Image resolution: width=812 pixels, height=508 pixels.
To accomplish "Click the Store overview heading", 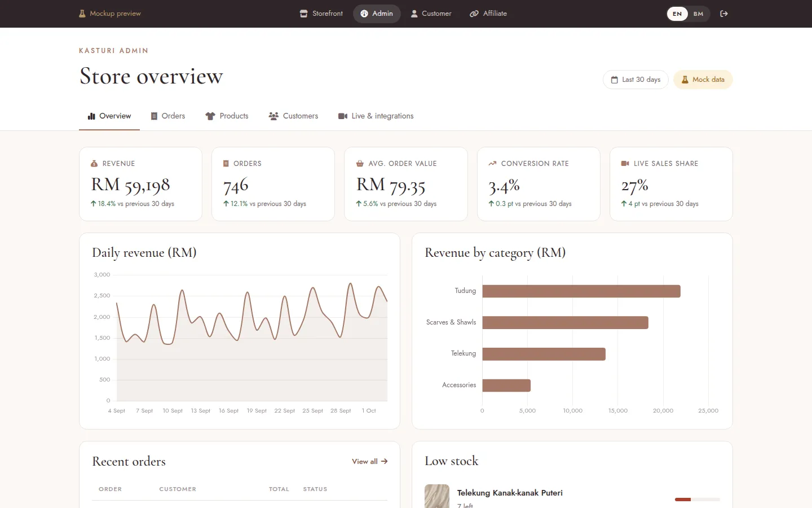I will 151,76.
